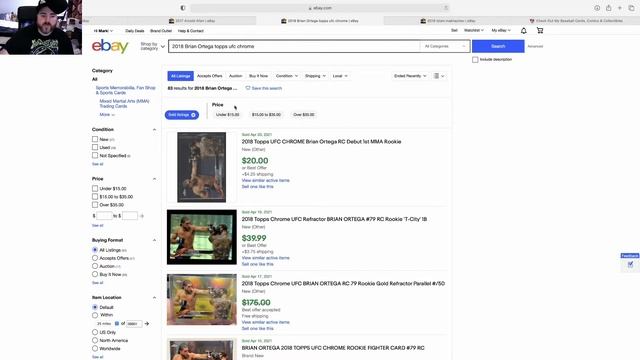Open the notifications bell icon

(x=524, y=31)
